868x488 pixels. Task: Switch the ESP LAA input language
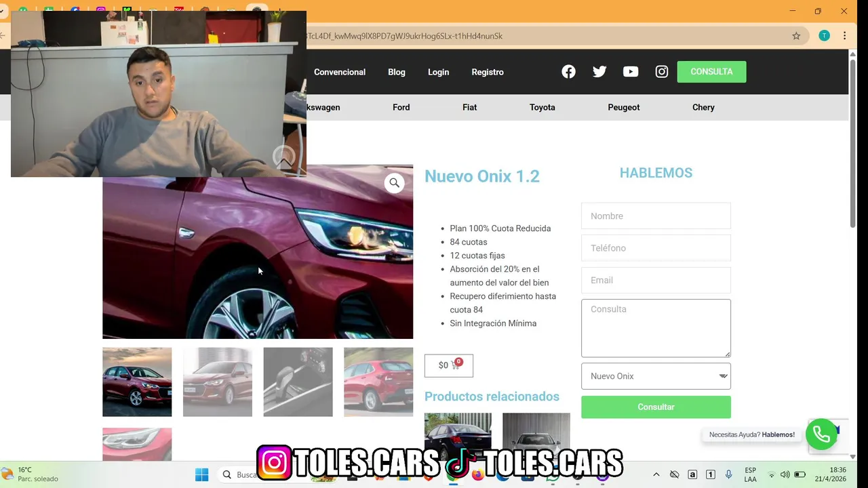click(750, 474)
